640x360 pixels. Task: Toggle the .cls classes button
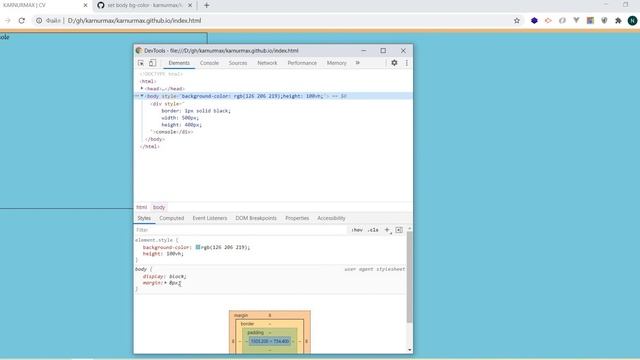point(373,230)
